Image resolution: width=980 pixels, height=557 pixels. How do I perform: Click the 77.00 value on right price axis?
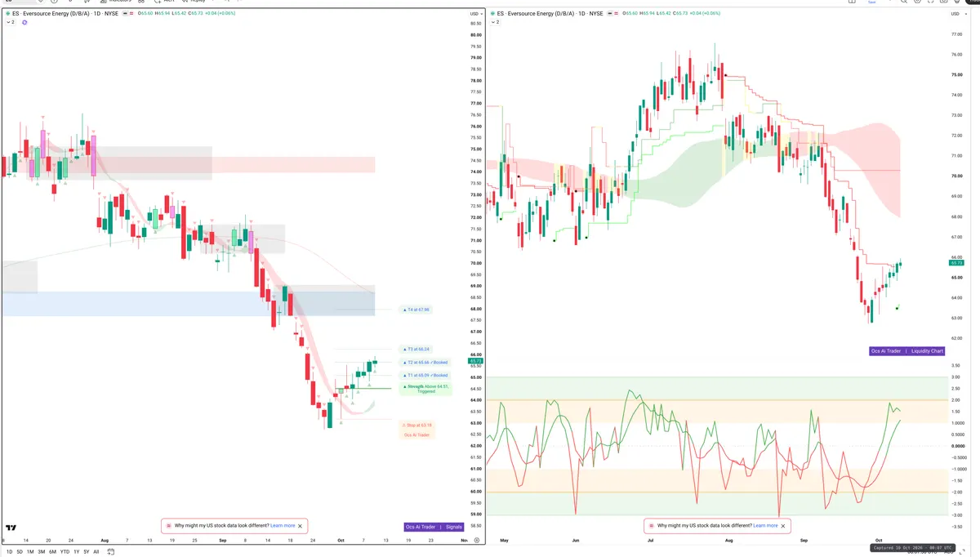point(957,35)
